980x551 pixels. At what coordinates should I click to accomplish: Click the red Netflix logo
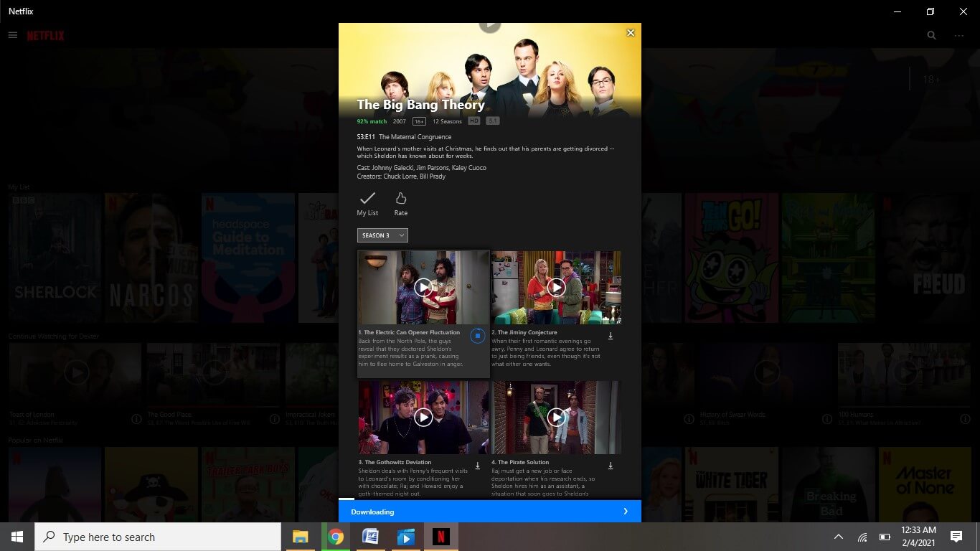coord(46,35)
